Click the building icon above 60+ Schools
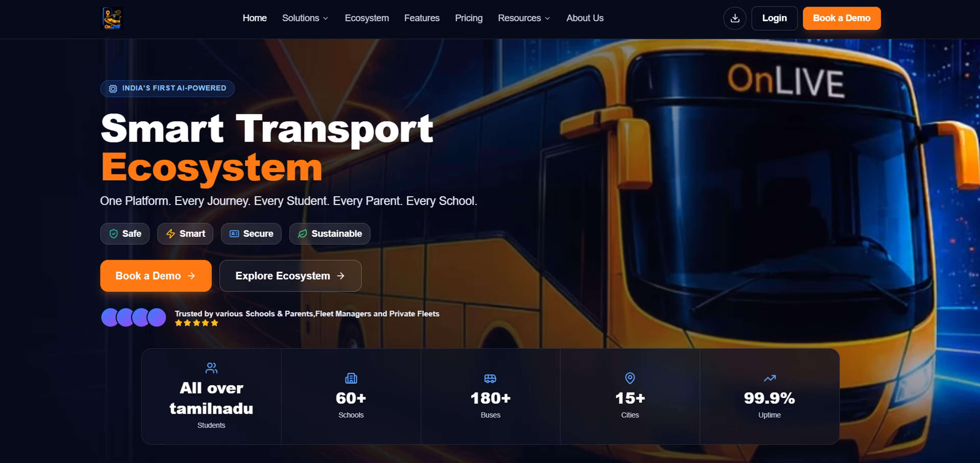980x463 pixels. 351,378
